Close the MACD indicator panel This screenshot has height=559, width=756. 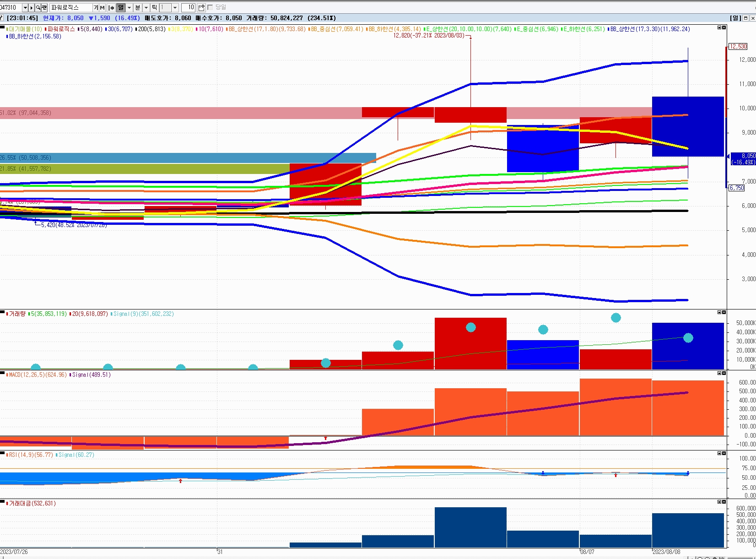724,373
